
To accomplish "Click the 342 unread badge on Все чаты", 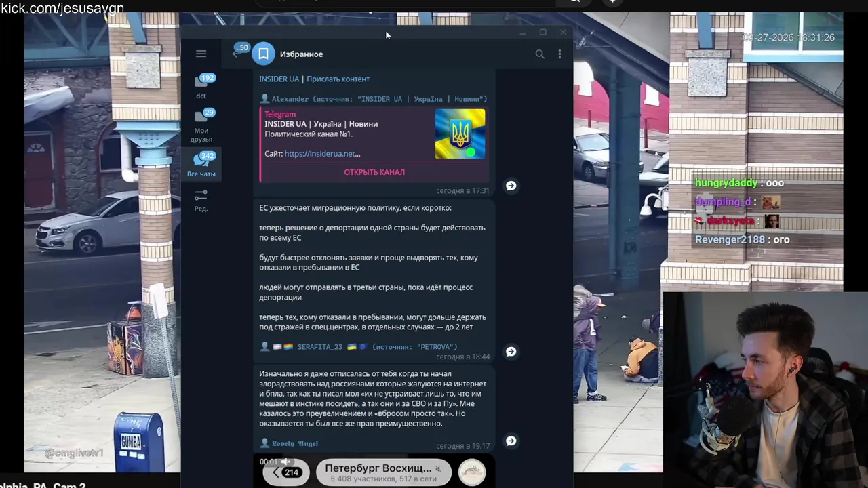I will (x=208, y=156).
